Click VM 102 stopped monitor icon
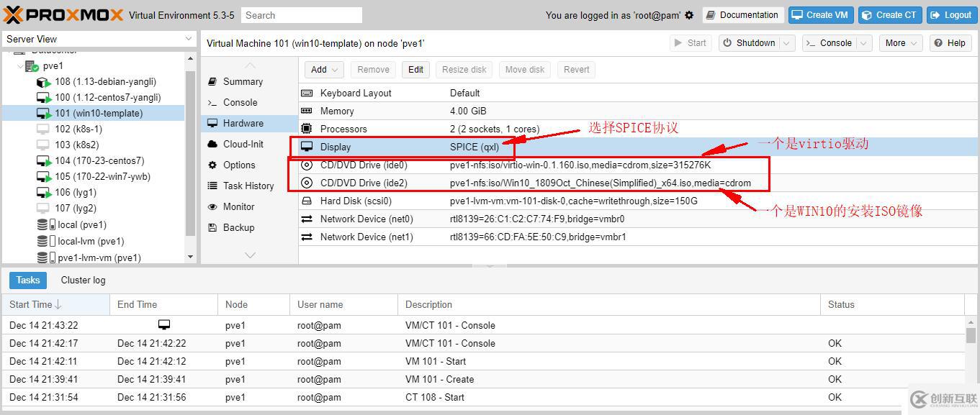980x415 pixels. coord(42,129)
